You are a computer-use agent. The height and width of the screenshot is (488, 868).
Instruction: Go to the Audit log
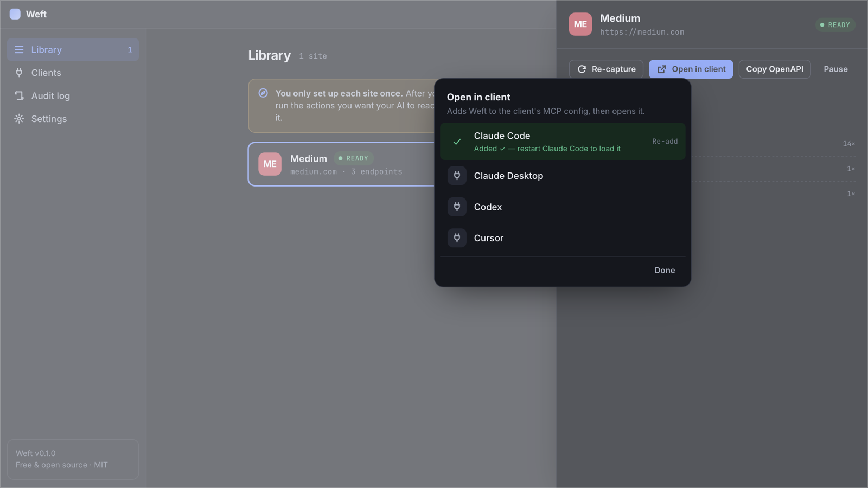point(73,95)
